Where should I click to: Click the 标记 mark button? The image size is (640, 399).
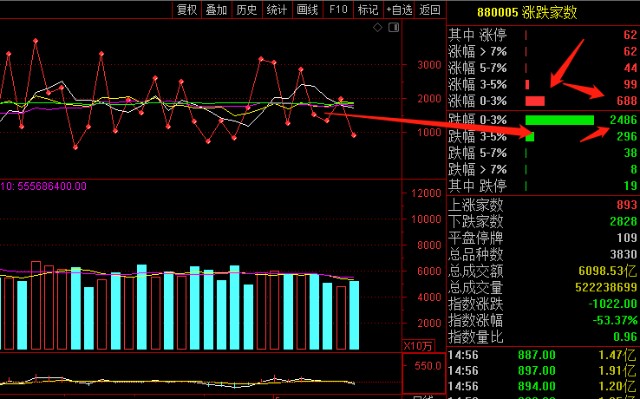368,9
